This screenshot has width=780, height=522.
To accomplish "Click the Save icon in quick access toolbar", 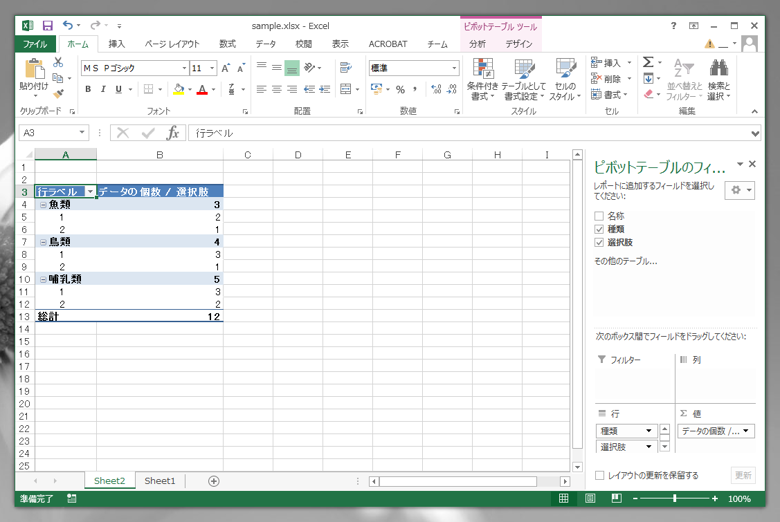I will point(47,26).
